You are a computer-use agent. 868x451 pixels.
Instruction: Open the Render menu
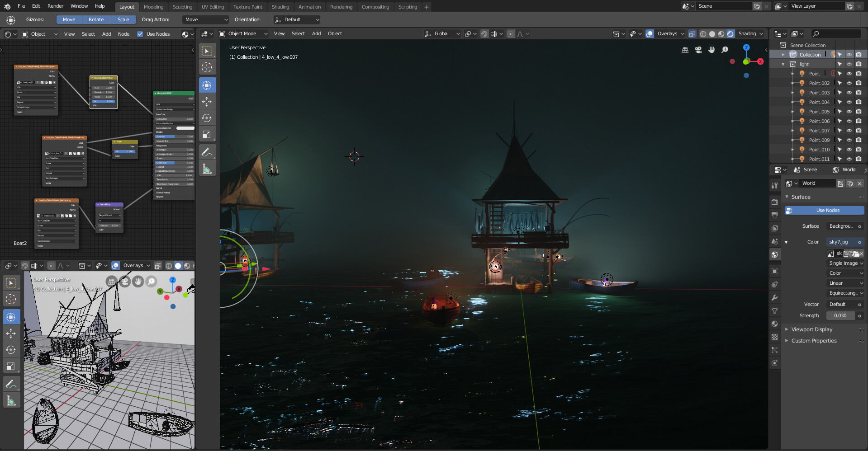[55, 6]
